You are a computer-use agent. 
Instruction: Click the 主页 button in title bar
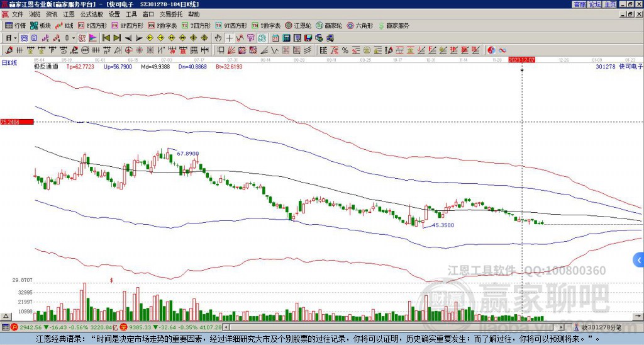click(610, 4)
